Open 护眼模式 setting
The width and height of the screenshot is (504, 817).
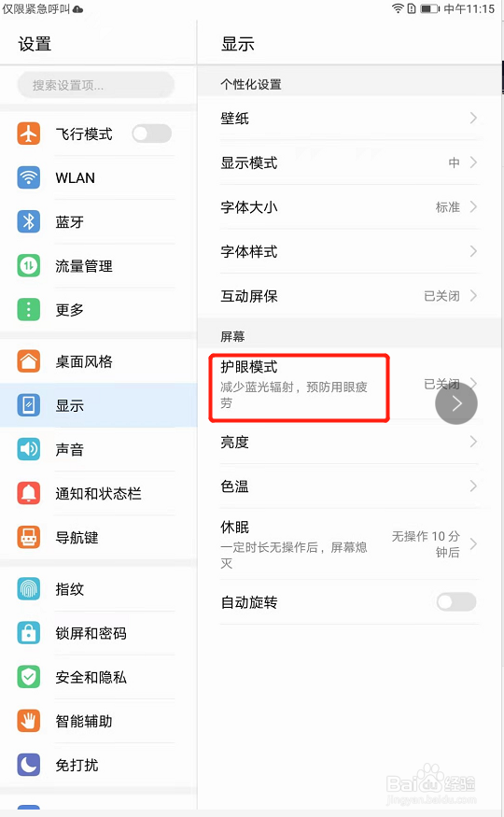point(349,385)
